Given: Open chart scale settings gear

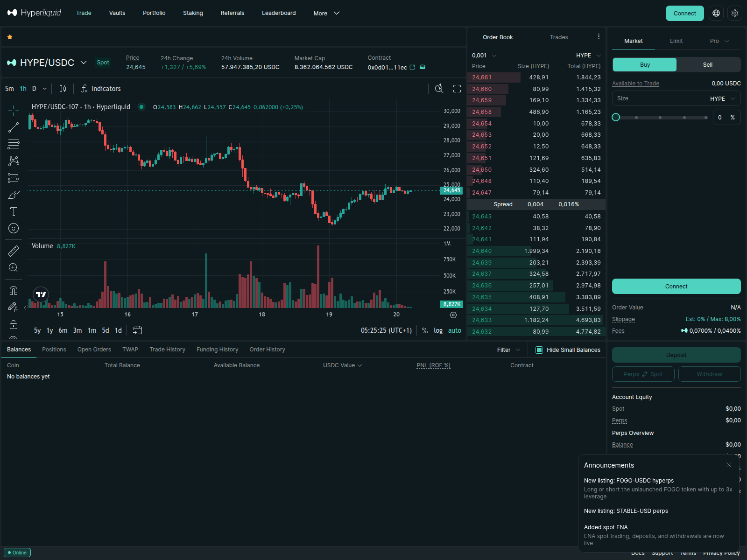Looking at the screenshot, I should (x=453, y=315).
